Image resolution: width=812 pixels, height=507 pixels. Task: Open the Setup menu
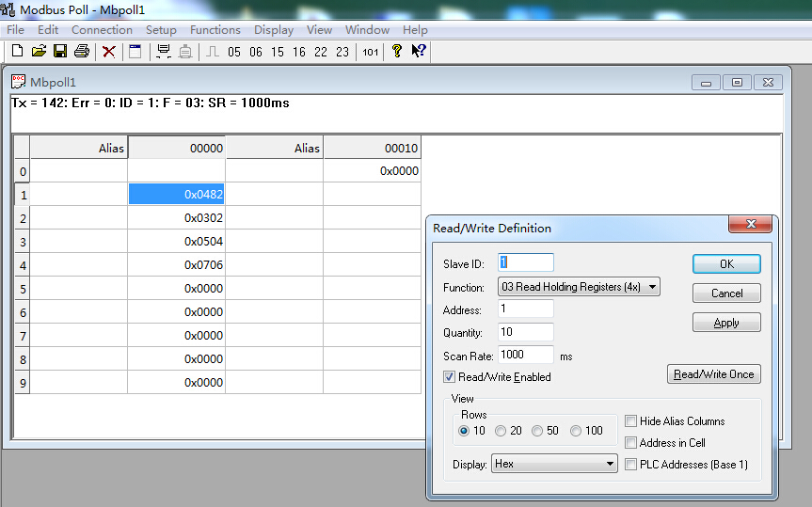point(161,30)
